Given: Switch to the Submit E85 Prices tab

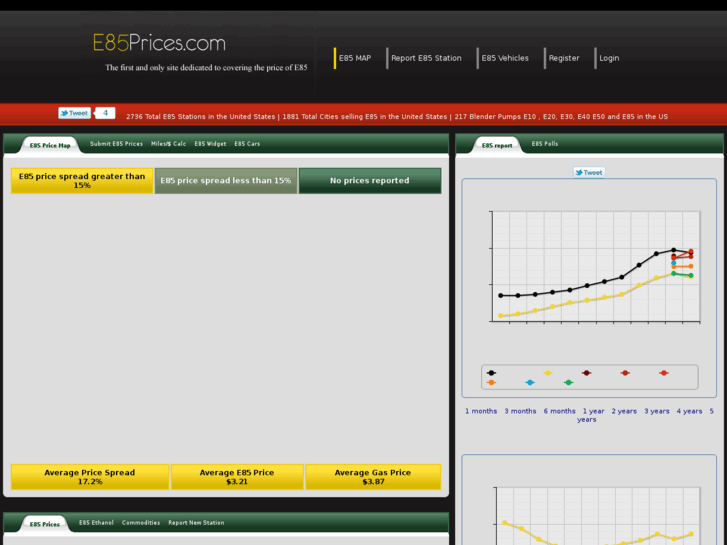Looking at the screenshot, I should click(116, 144).
